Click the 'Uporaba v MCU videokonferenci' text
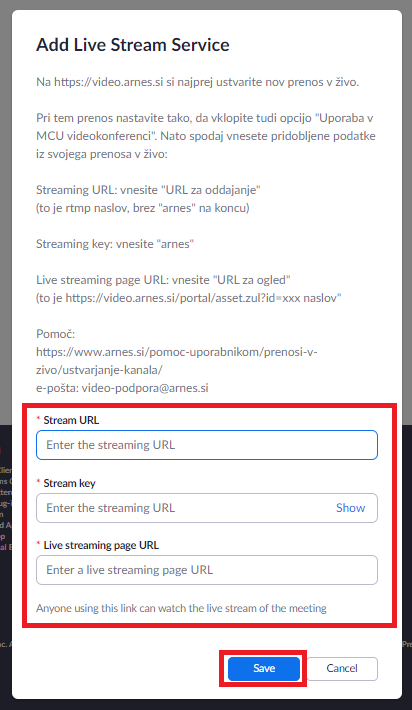412x710 pixels. [205, 127]
